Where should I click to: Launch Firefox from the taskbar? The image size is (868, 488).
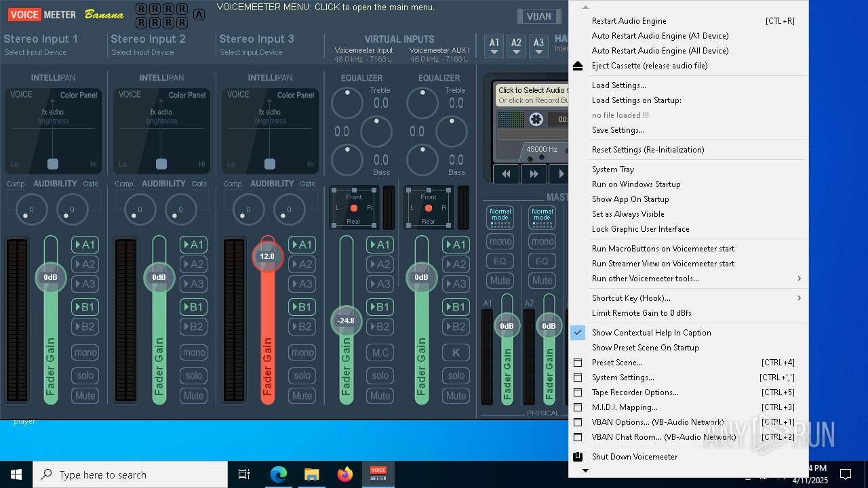(344, 474)
